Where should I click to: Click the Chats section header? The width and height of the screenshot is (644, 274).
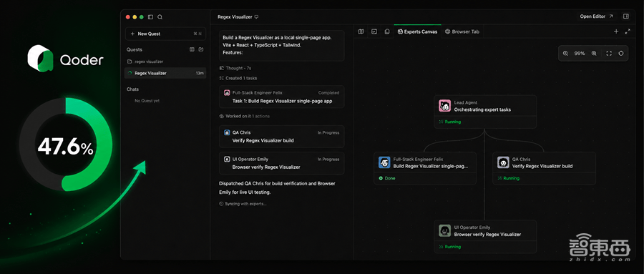pyautogui.click(x=132, y=89)
